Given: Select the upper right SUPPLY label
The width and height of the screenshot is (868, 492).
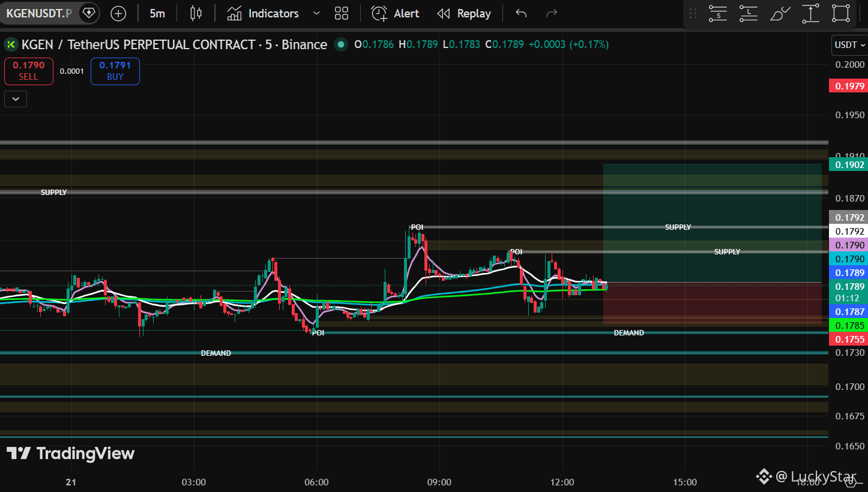Looking at the screenshot, I should point(678,227).
